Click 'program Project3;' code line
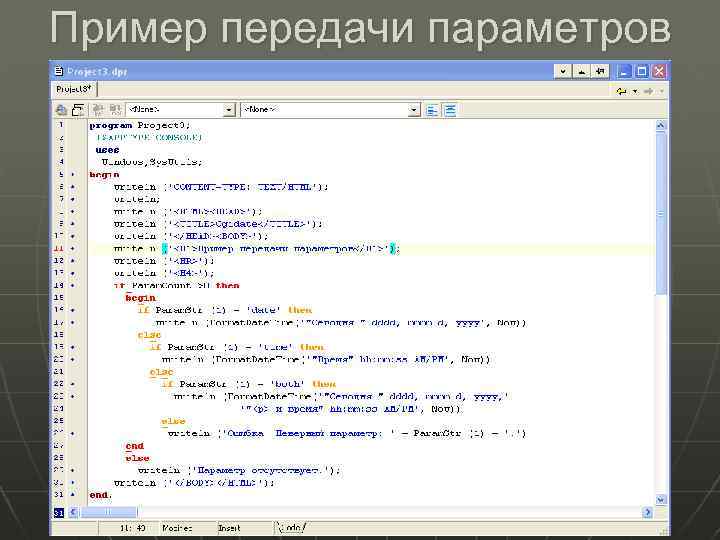The image size is (720, 540). (140, 125)
